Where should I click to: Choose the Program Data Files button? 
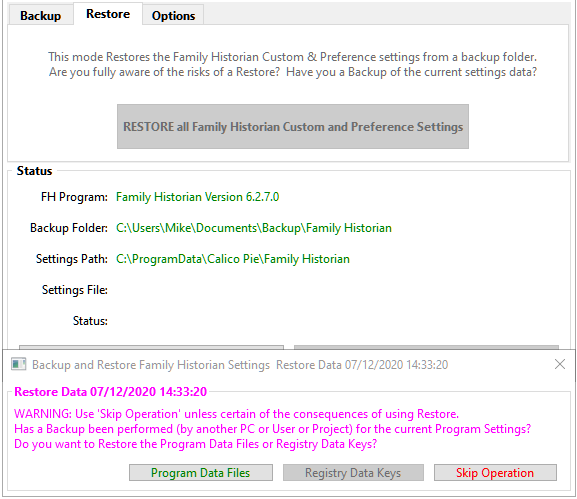(x=201, y=473)
